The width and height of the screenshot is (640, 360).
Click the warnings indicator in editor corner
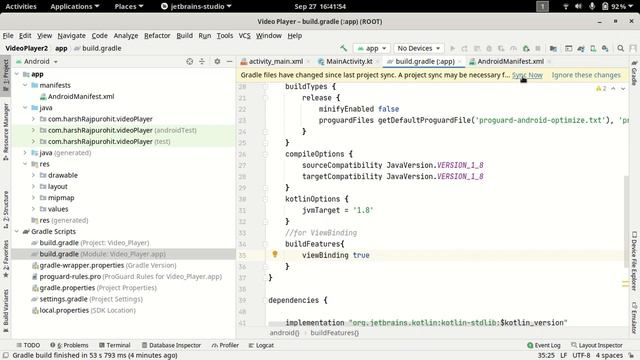[x=601, y=88]
